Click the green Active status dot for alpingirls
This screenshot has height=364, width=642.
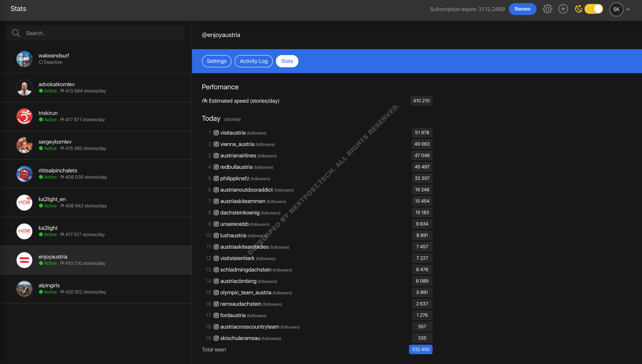41,292
